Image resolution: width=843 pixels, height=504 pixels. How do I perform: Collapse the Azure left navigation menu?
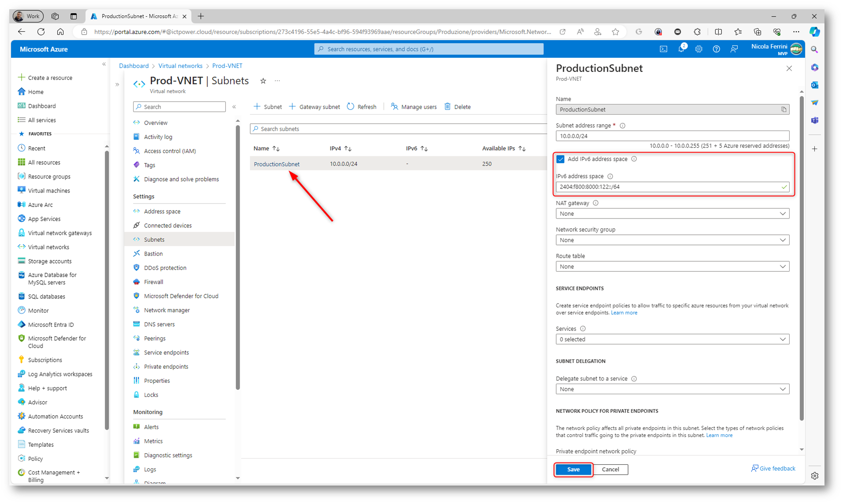pyautogui.click(x=104, y=64)
